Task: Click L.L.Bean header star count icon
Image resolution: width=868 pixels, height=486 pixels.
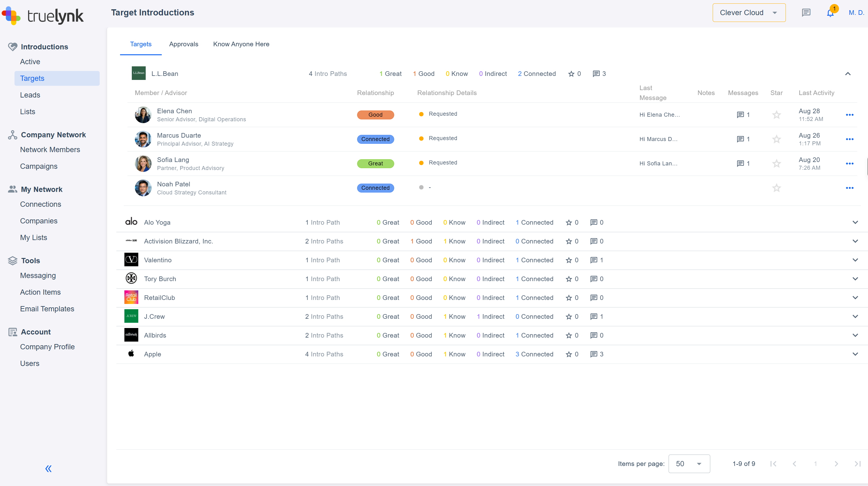Action: (x=571, y=74)
